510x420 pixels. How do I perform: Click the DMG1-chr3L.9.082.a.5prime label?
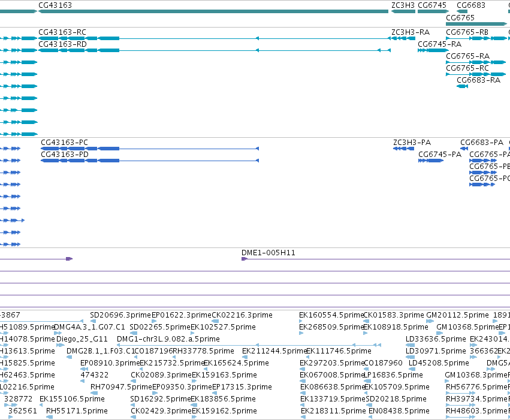pyautogui.click(x=168, y=339)
